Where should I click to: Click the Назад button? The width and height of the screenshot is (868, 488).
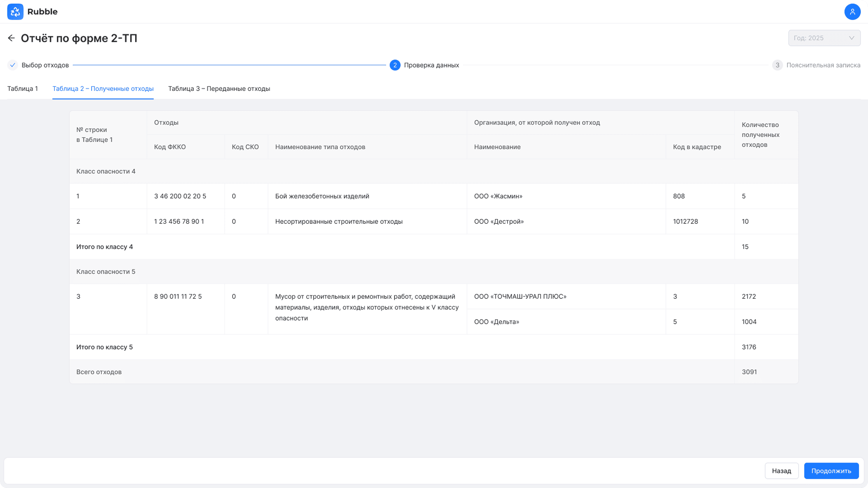click(x=782, y=471)
